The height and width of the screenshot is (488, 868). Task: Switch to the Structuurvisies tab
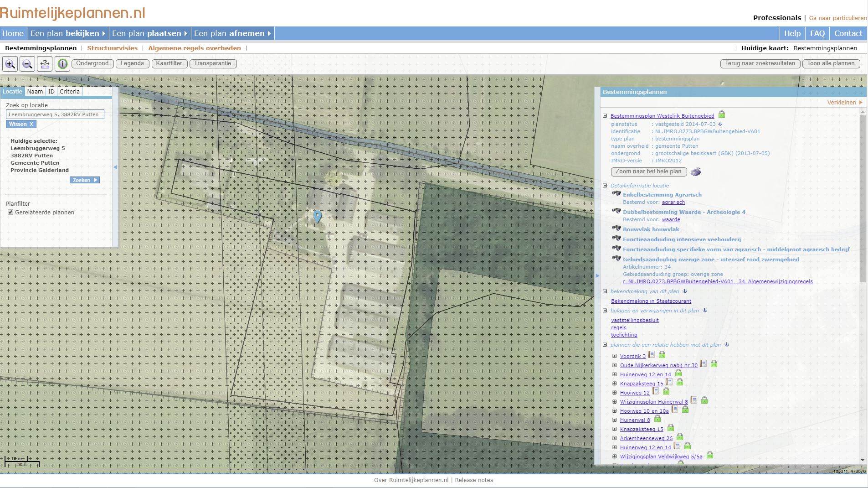coord(113,48)
